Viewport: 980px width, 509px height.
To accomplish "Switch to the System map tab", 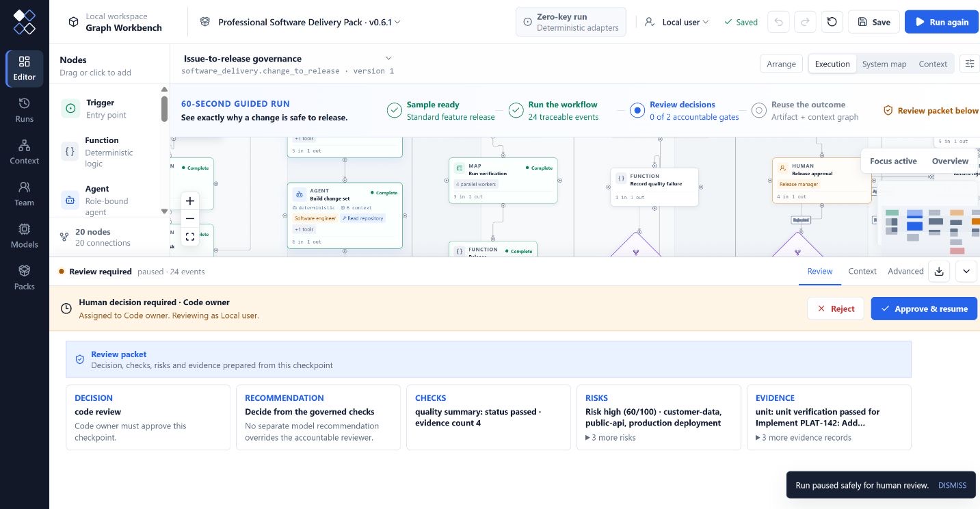I will tap(884, 64).
